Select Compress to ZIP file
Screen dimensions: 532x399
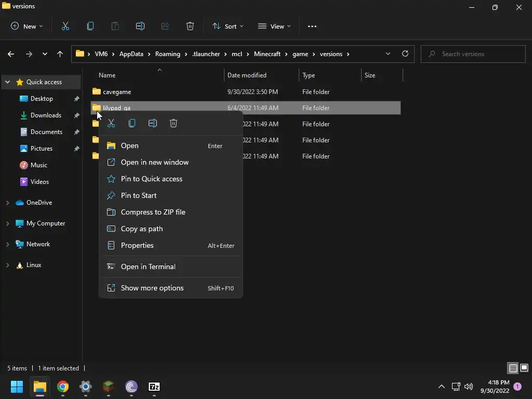click(x=170, y=212)
